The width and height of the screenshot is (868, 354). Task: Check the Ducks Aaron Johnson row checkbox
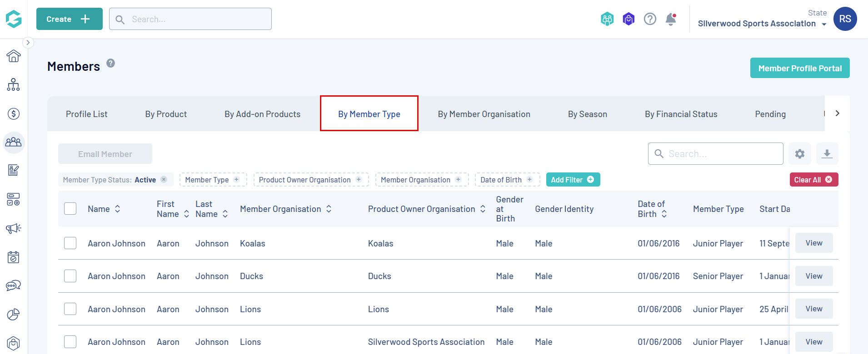click(70, 276)
